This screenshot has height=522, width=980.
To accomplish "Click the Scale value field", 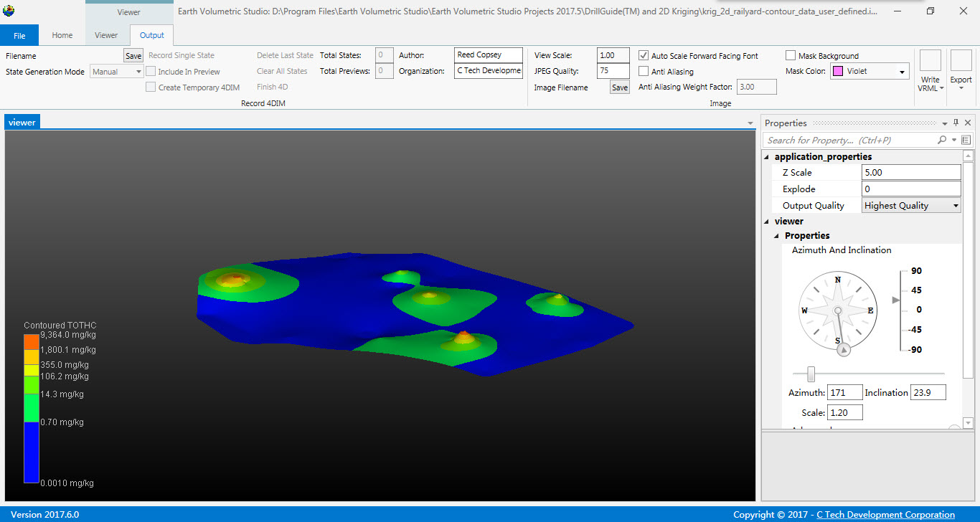I will click(844, 412).
